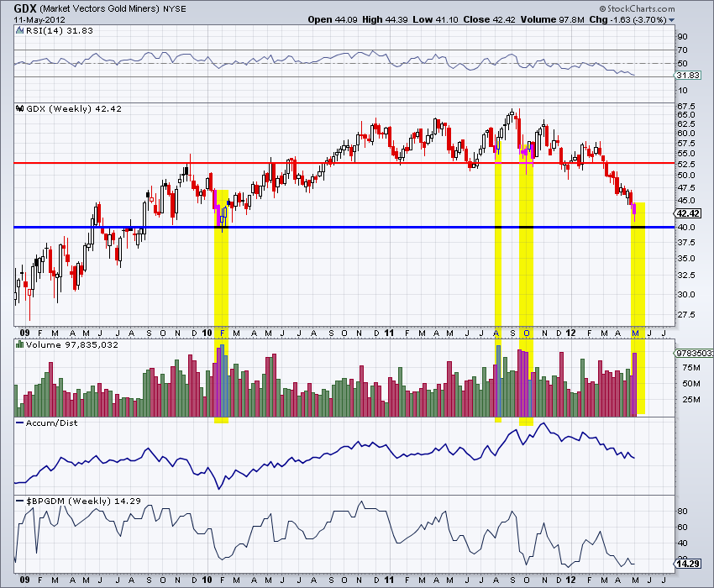Click the 31.83 RSI value tag on the right axis
Viewport: 714px width, 588px height.
click(688, 75)
